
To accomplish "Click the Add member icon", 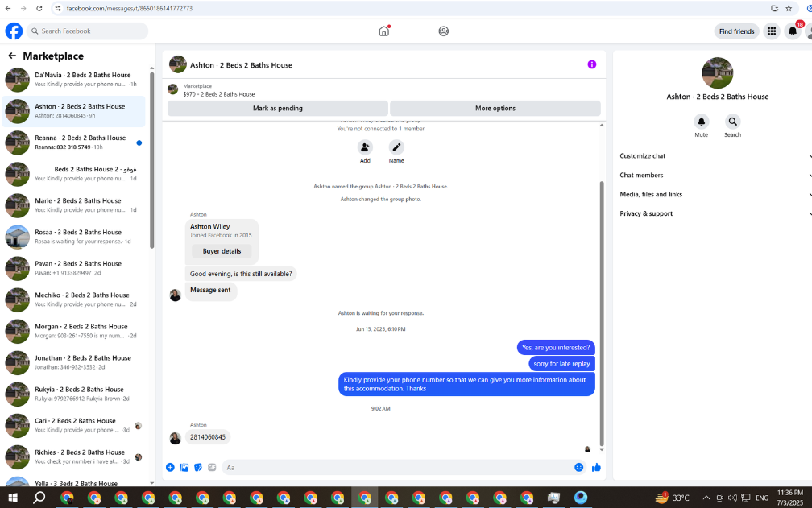I will pyautogui.click(x=365, y=147).
